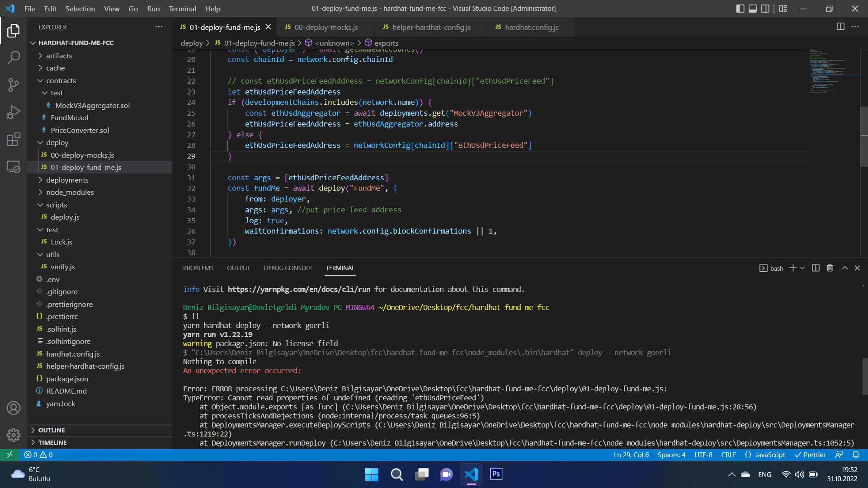Split the editor to the right

[840, 27]
